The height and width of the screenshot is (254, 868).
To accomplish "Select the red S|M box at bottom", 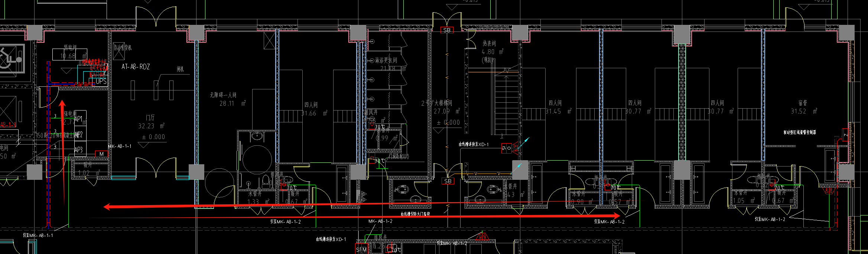I will [361, 250].
